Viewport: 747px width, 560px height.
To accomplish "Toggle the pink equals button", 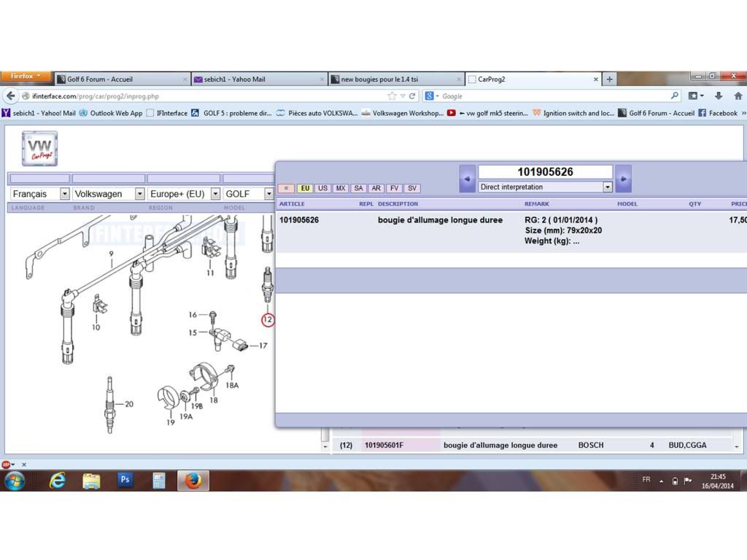I will [x=286, y=188].
